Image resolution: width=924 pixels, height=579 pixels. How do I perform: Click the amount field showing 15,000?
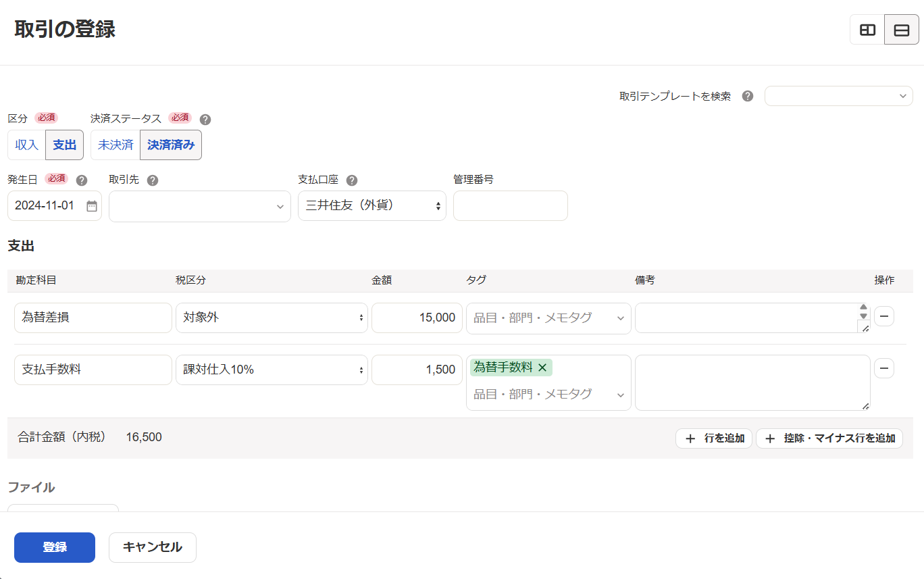[x=417, y=318]
